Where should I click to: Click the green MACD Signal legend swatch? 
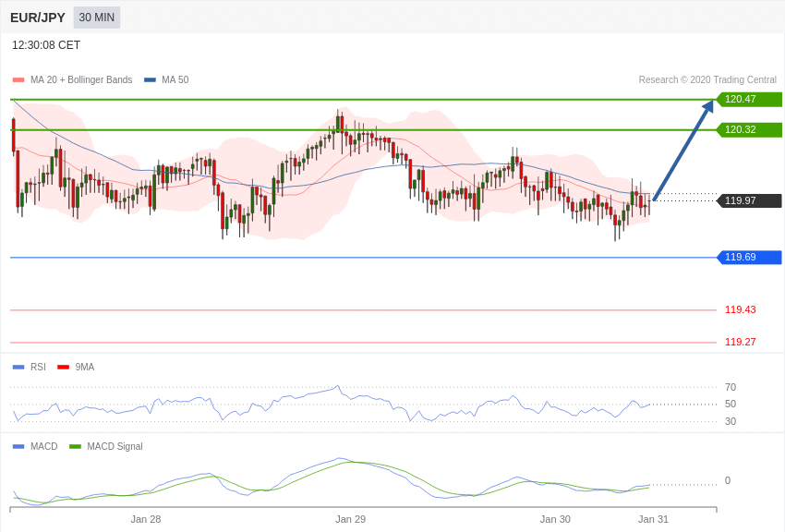click(x=75, y=446)
